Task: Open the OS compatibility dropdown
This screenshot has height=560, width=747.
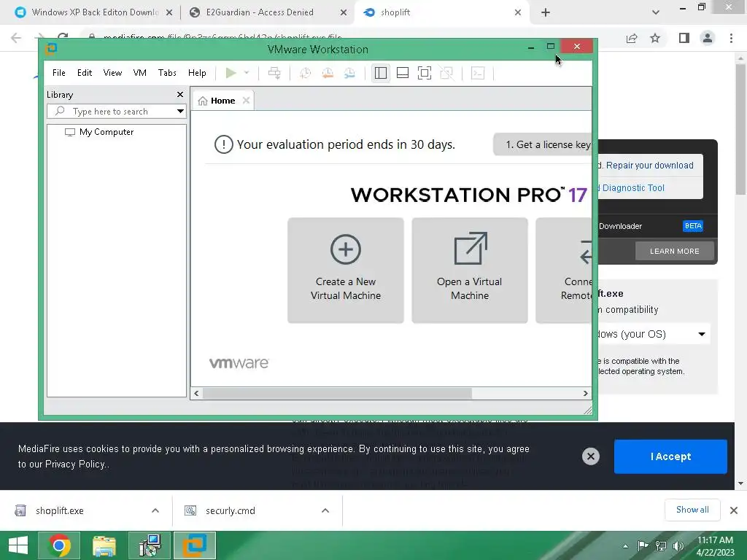Action: 653,334
